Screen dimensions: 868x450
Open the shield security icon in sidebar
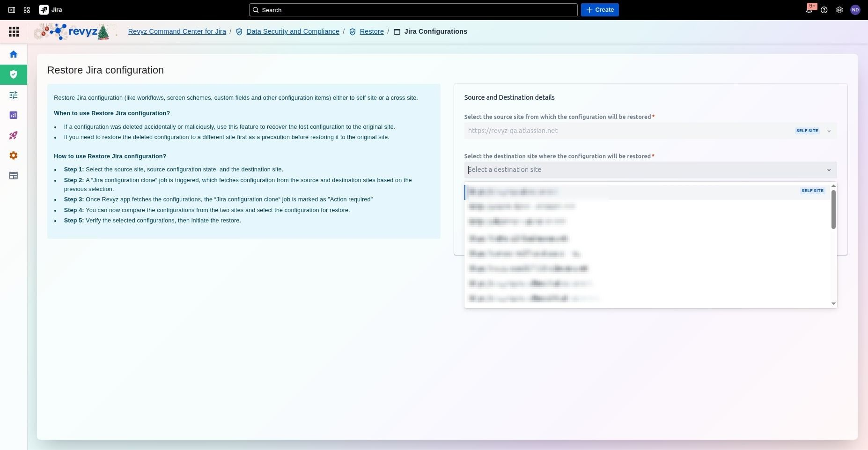(14, 74)
